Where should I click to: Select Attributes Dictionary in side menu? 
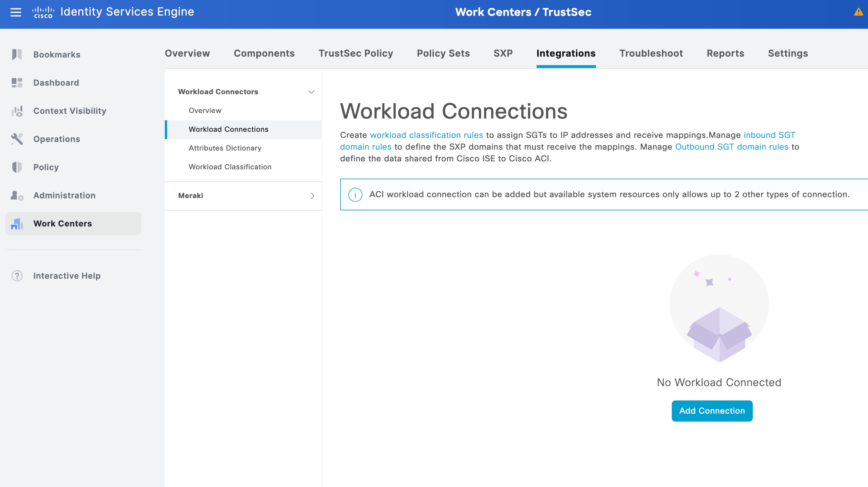coord(225,148)
